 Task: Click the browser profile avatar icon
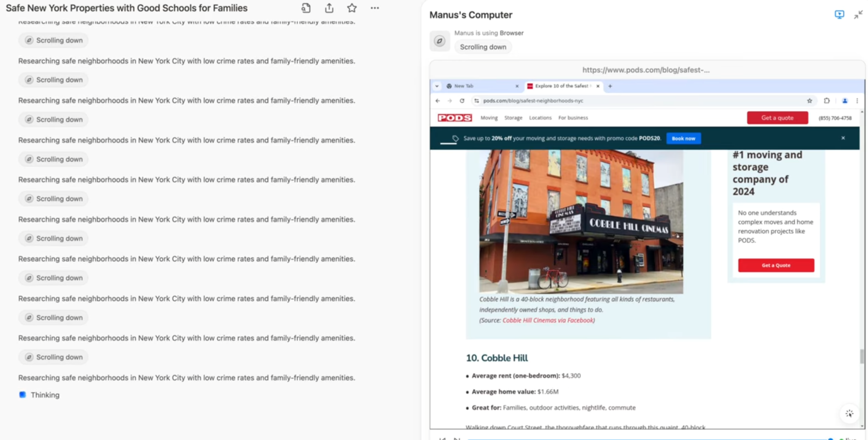[x=844, y=101]
